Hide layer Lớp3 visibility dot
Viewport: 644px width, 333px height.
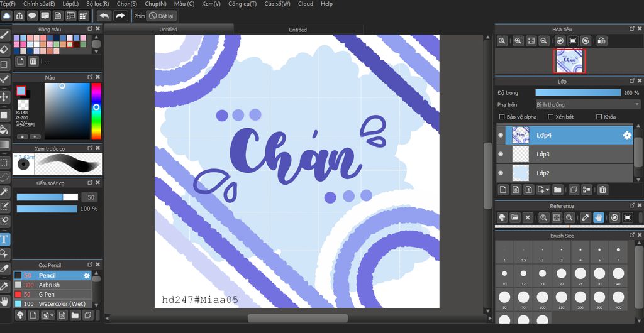click(x=500, y=154)
